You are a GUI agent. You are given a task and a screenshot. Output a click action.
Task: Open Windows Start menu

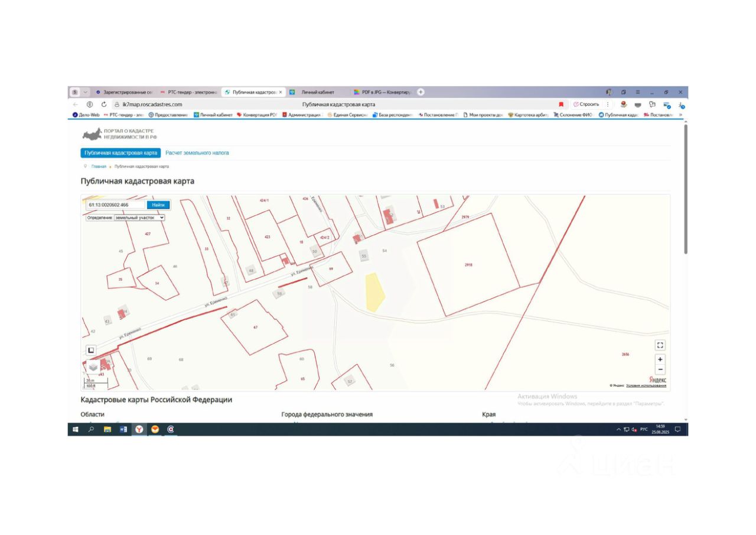[x=76, y=430]
